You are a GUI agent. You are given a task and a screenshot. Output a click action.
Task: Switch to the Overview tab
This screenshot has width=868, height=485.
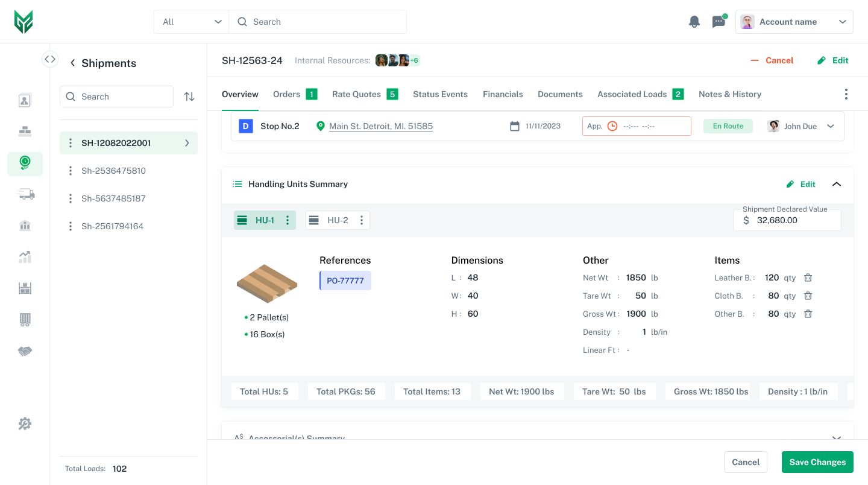point(240,94)
